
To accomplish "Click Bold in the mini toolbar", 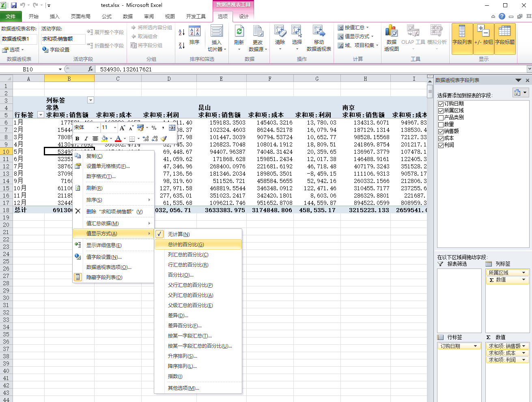I will tap(77, 139).
